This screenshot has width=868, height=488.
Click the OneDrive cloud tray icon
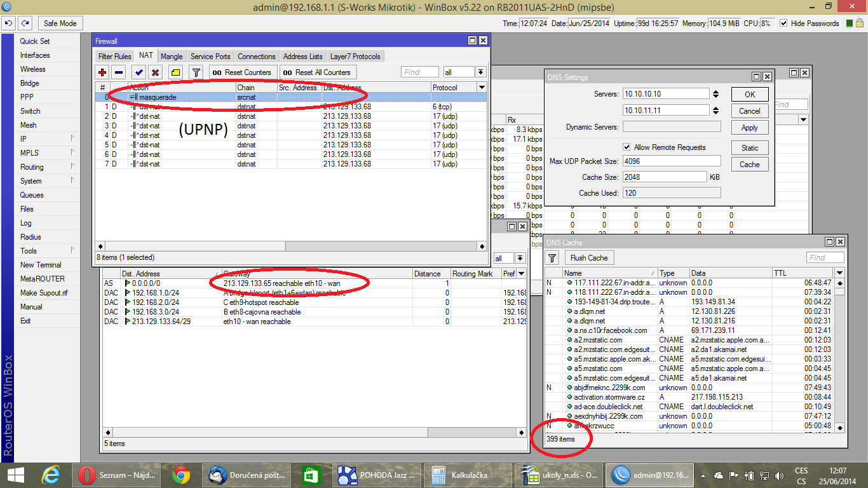point(719,475)
